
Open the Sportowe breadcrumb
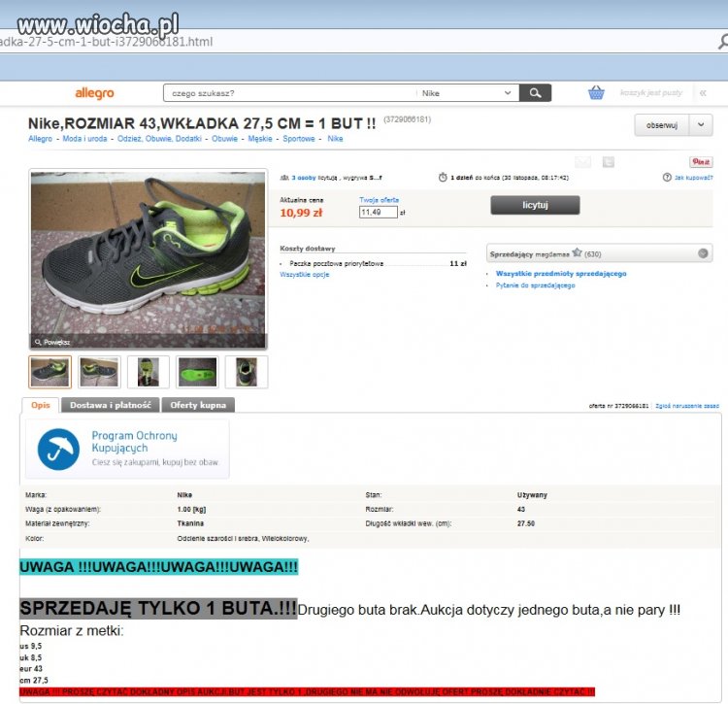tap(299, 139)
